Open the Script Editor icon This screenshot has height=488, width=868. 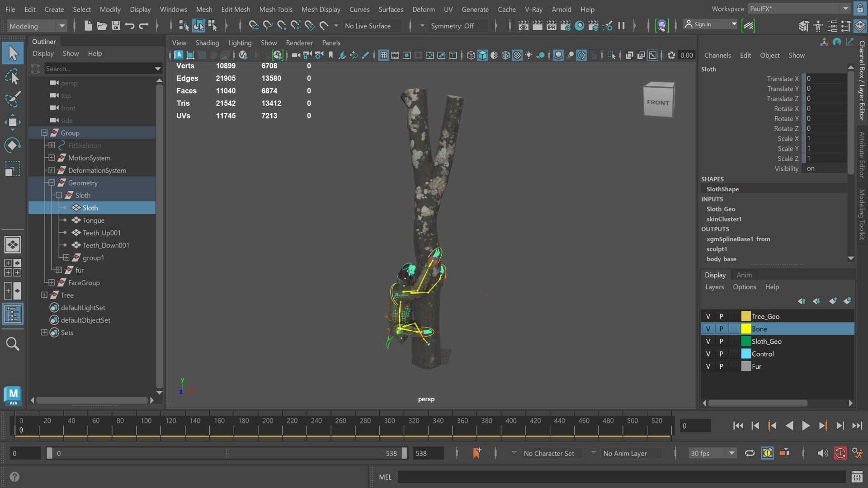[x=857, y=477]
